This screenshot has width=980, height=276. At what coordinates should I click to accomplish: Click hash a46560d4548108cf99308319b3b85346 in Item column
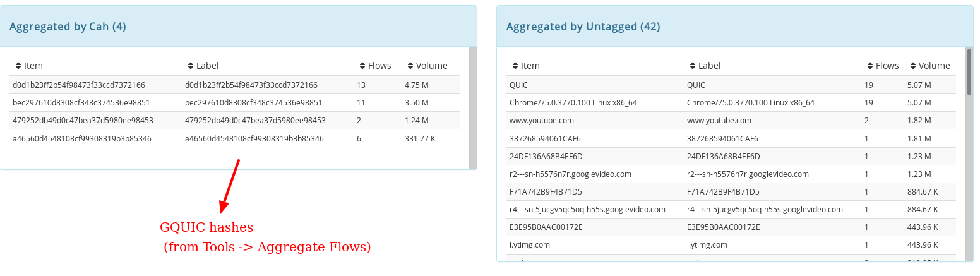pyautogui.click(x=81, y=138)
